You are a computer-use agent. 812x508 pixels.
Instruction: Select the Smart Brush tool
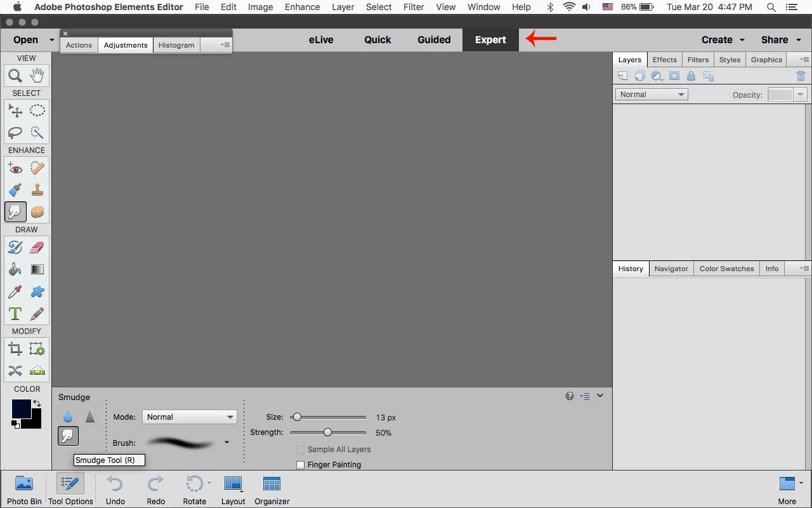[x=15, y=190]
